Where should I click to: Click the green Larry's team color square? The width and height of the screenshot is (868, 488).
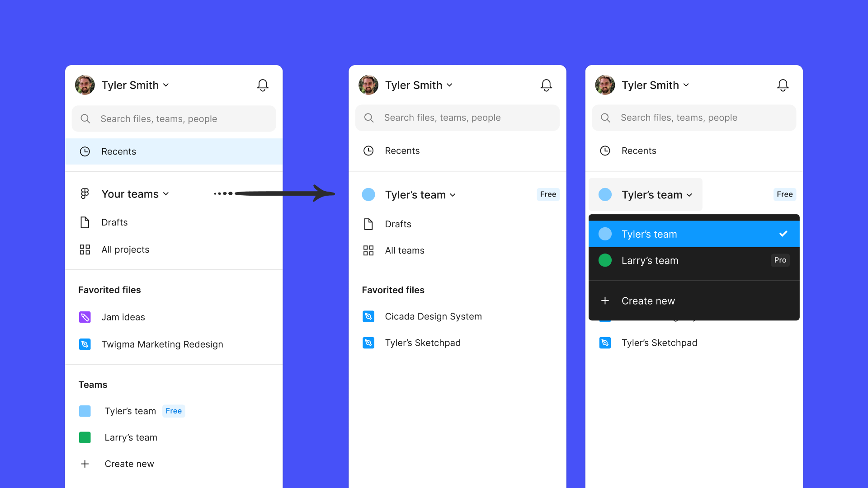tap(85, 437)
